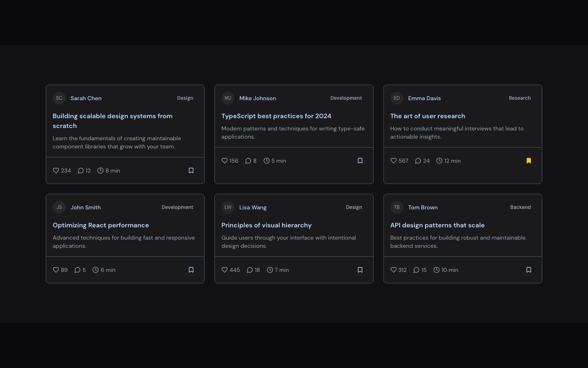The height and width of the screenshot is (368, 588).
Task: Select the Design category on Sarah Chen's card
Action: coord(185,98)
